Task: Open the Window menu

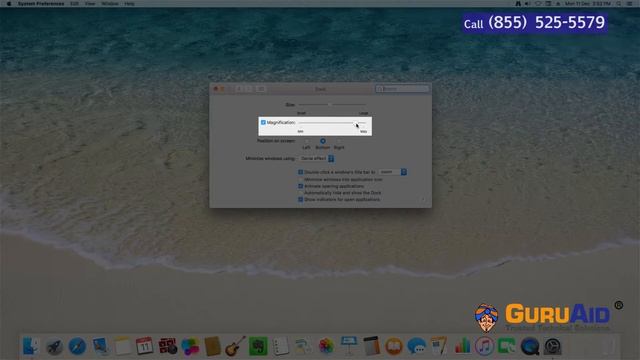Action: coord(110,4)
